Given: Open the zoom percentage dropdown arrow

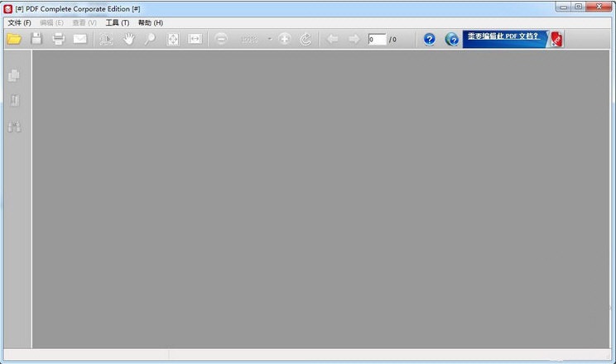Looking at the screenshot, I should [270, 39].
